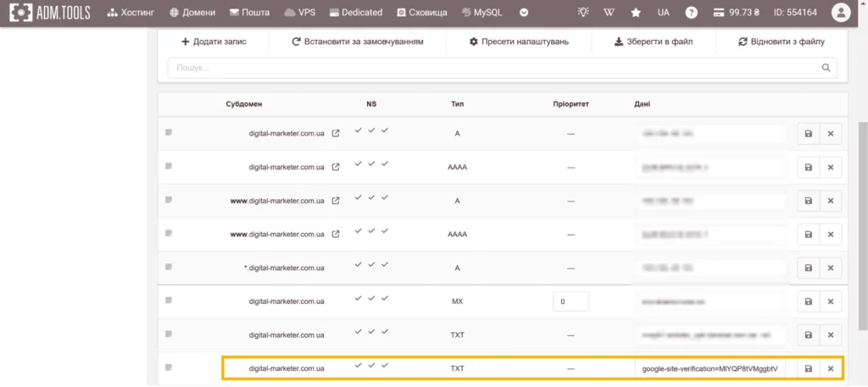
Task: Edit the MX priority field
Action: click(x=570, y=301)
